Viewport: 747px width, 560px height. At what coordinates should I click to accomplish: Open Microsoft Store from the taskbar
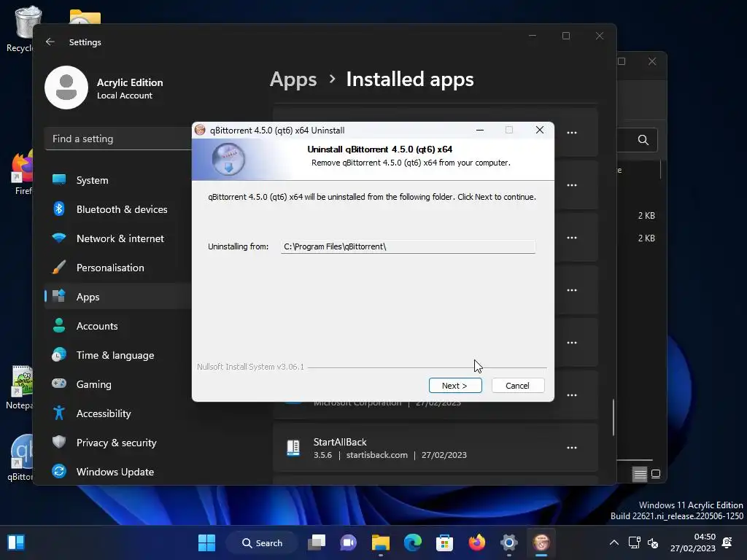point(444,542)
